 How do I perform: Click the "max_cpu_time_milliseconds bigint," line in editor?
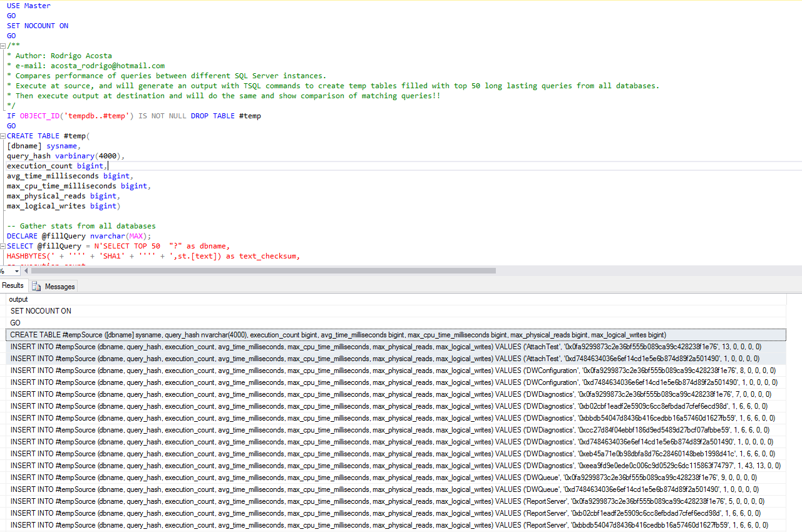tap(79, 186)
